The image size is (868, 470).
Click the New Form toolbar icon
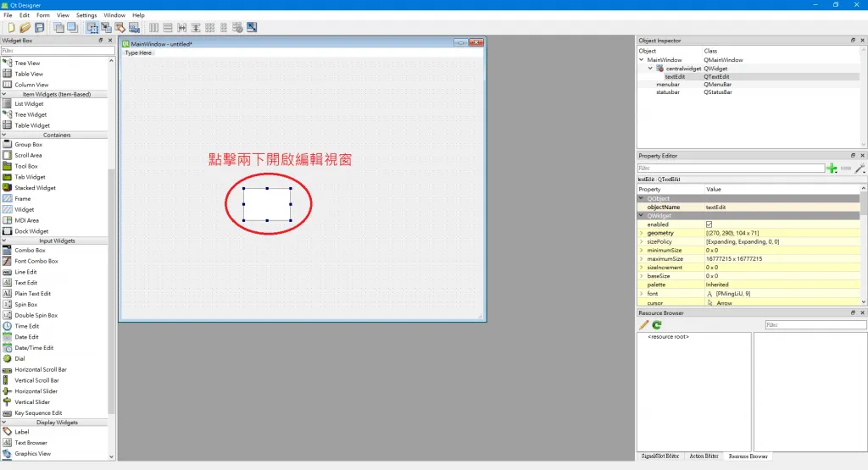tap(11, 27)
